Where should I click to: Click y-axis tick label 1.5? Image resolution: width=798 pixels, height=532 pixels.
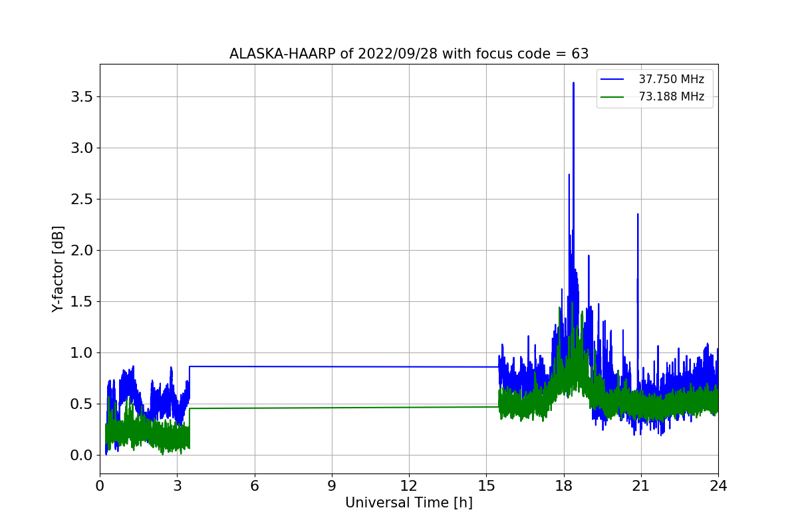(82, 302)
